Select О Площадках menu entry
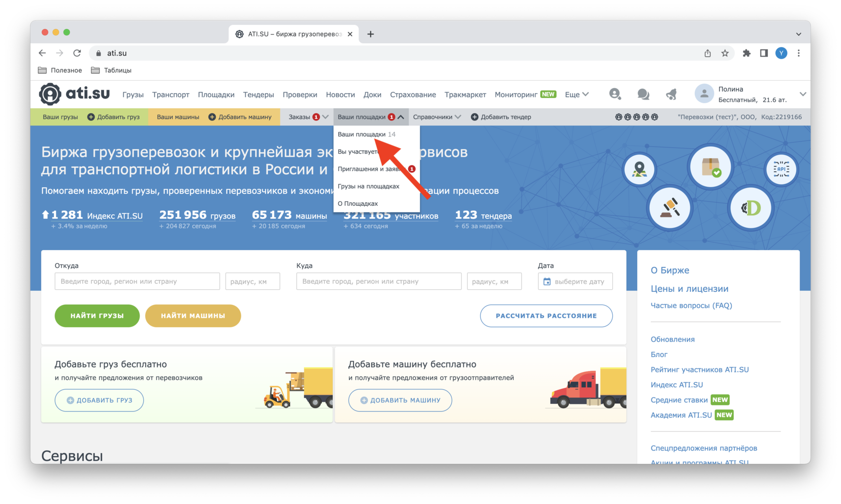This screenshot has width=841, height=504. 376,204
